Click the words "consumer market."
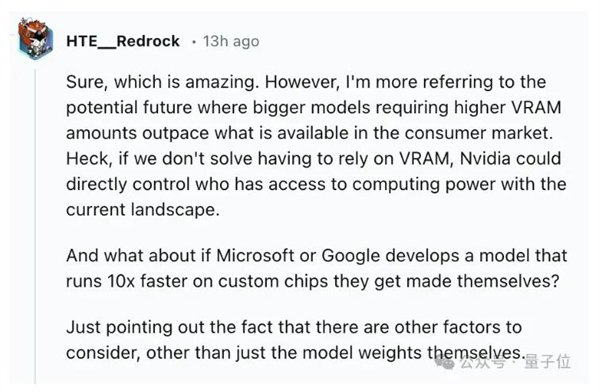600x392 pixels. click(479, 133)
